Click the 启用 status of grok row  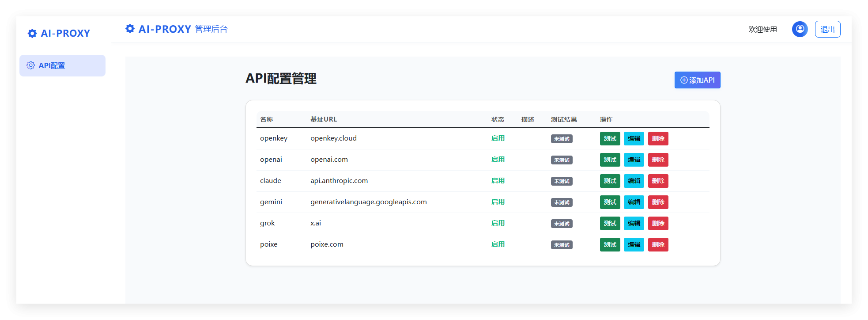[x=498, y=223]
